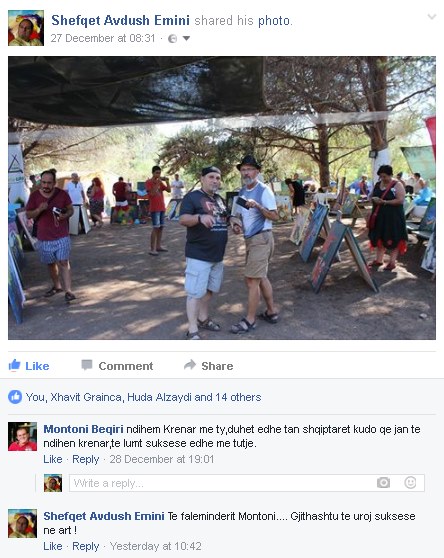This screenshot has height=558, width=444.
Task: Toggle Like on Shefqet's reply comment
Action: click(53, 546)
